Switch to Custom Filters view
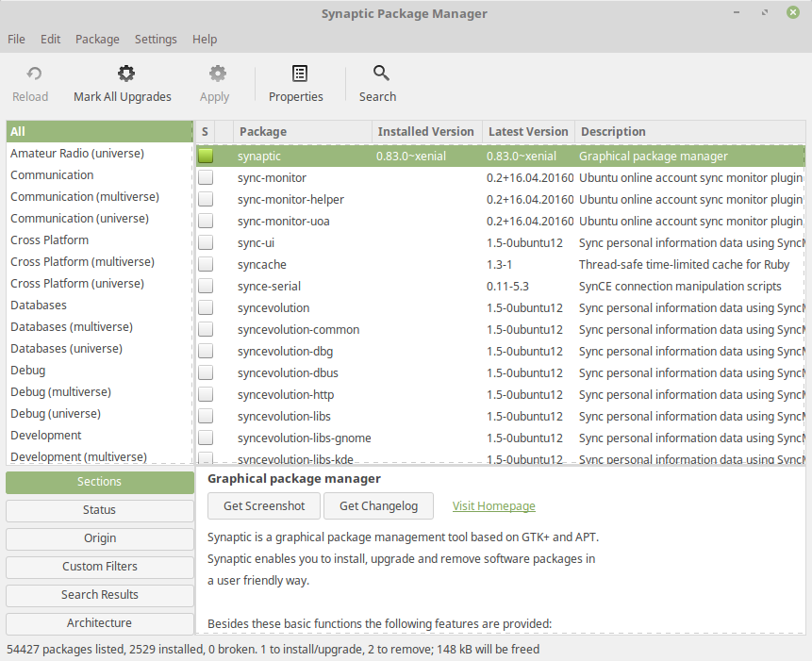This screenshot has width=812, height=661. point(99,567)
